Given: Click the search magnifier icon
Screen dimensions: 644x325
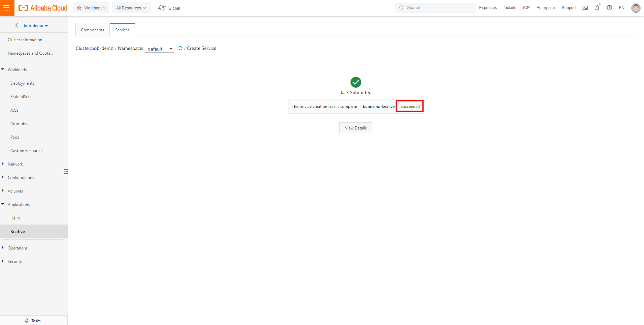Looking at the screenshot, I should pyautogui.click(x=401, y=8).
